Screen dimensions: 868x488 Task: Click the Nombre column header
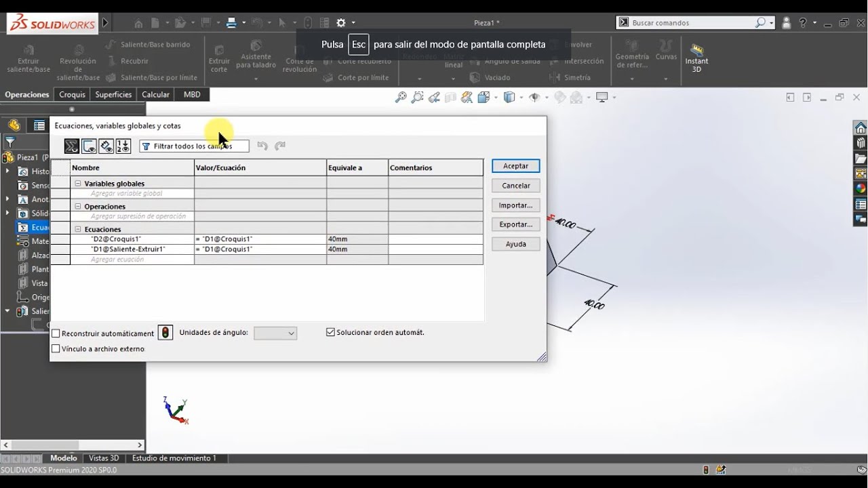tap(132, 167)
